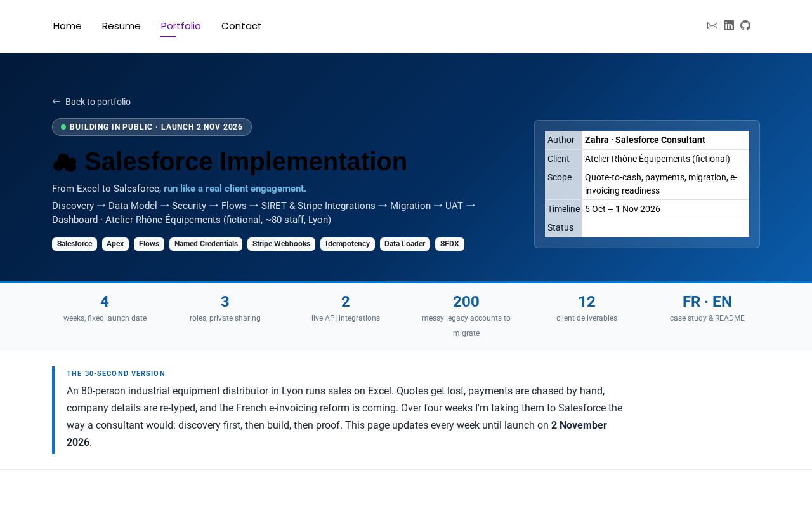Image resolution: width=812 pixels, height=508 pixels.
Task: Click the Author row label
Action: click(563, 140)
